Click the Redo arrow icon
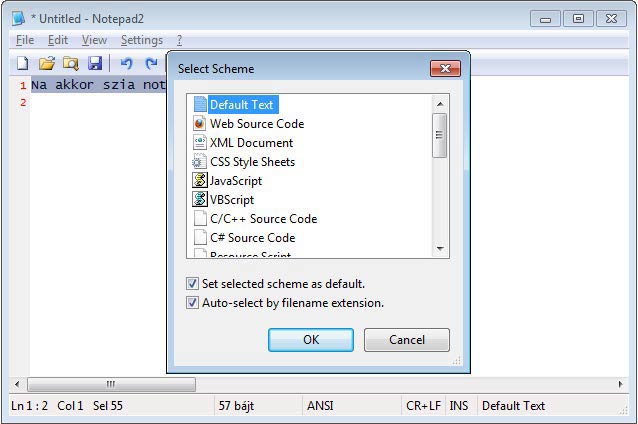The height and width of the screenshot is (424, 638). (x=151, y=63)
